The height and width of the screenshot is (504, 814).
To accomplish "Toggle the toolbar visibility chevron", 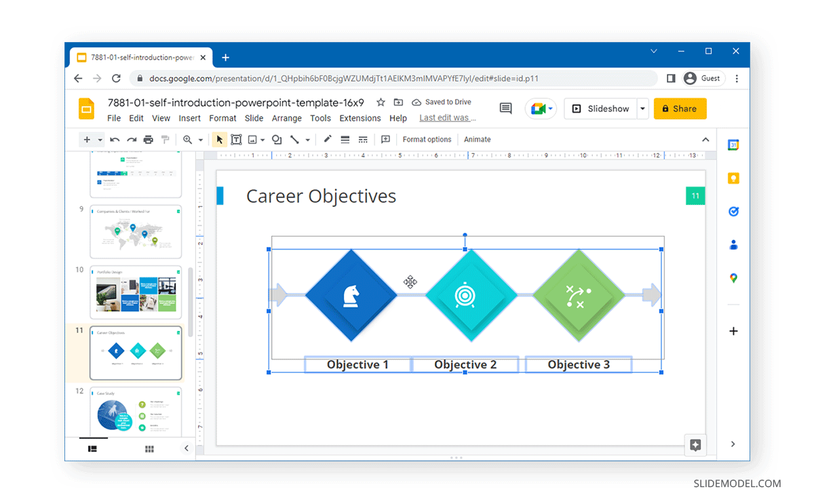I will click(x=705, y=139).
